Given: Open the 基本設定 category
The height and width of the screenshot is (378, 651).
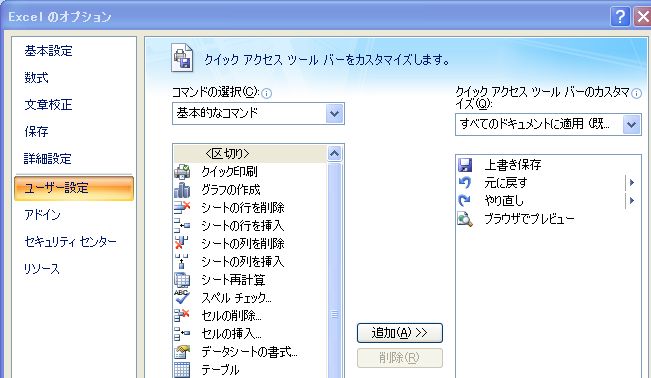Looking at the screenshot, I should (x=49, y=51).
